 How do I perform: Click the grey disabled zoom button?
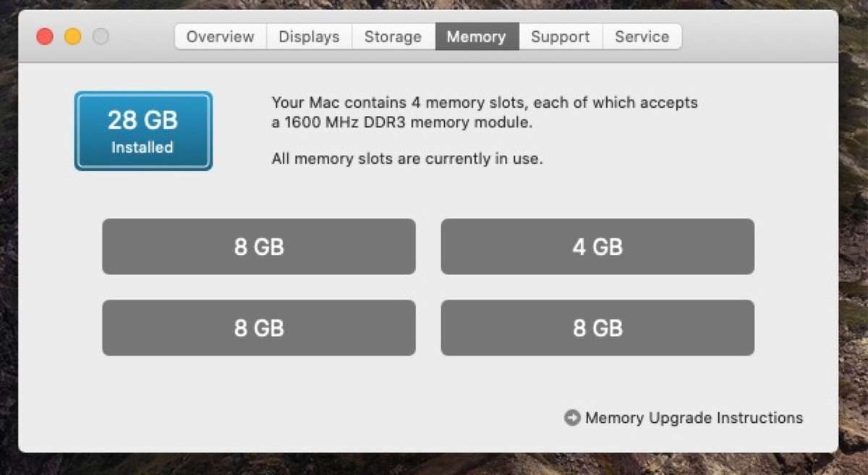(x=101, y=36)
